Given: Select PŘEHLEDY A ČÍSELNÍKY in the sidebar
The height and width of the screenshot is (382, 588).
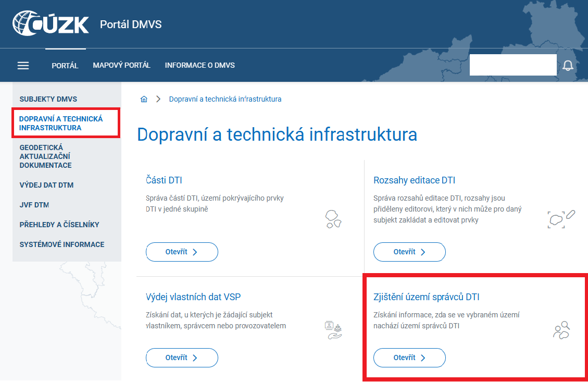Looking at the screenshot, I should tap(58, 225).
